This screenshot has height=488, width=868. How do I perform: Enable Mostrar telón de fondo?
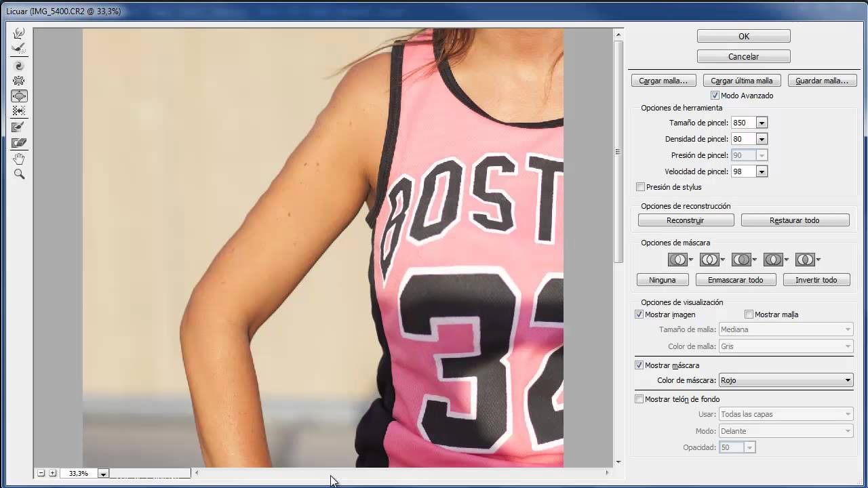639,399
